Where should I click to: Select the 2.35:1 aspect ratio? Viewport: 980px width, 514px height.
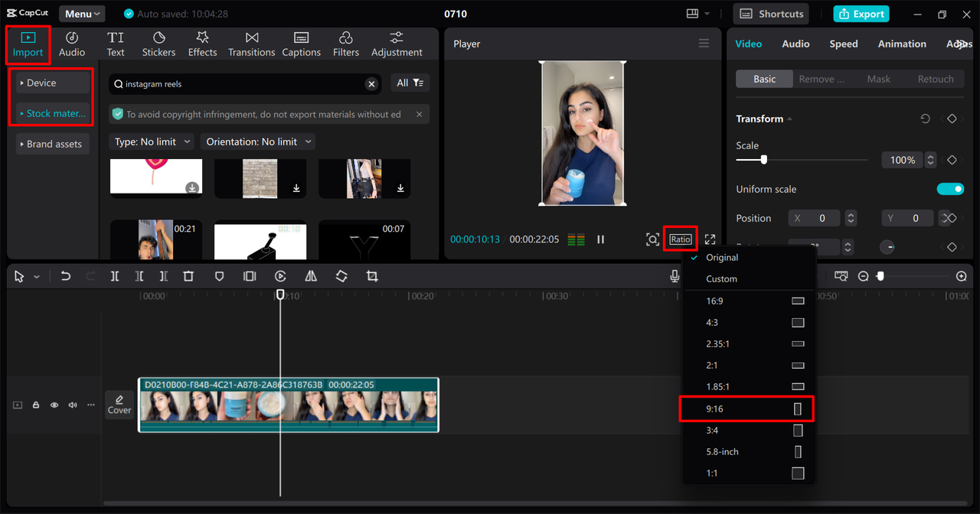[749, 344]
